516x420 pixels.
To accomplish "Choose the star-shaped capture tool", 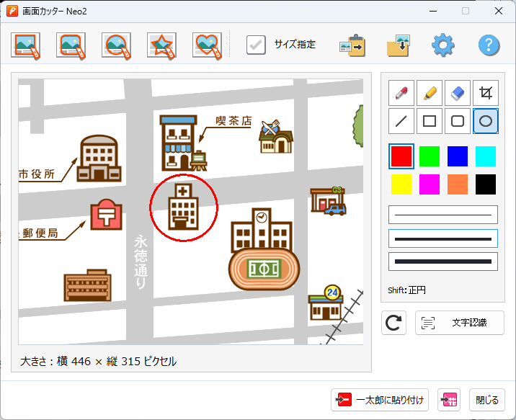I will click(x=161, y=45).
